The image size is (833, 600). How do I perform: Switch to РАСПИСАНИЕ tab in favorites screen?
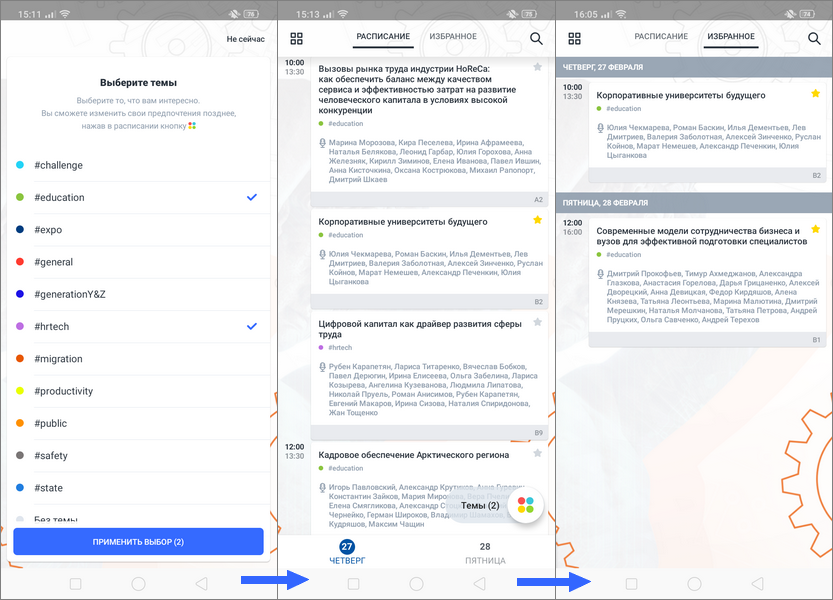(x=661, y=36)
